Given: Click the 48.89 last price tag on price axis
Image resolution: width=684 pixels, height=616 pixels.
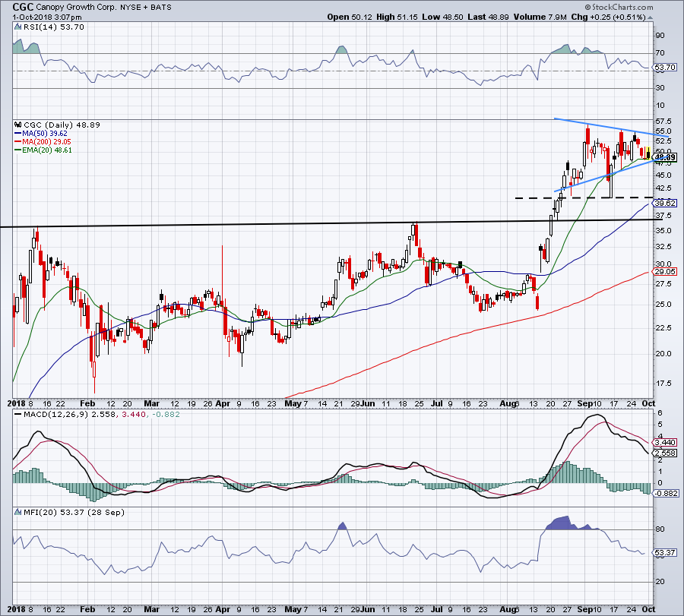Looking at the screenshot, I should click(x=665, y=157).
